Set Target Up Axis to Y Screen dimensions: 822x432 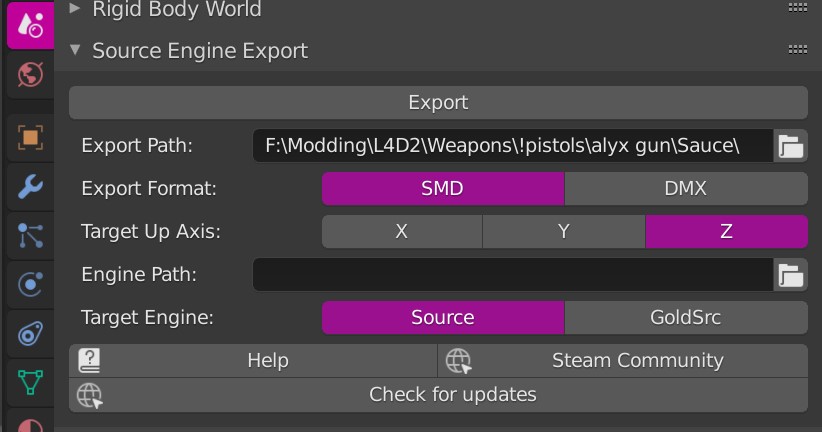pos(564,231)
